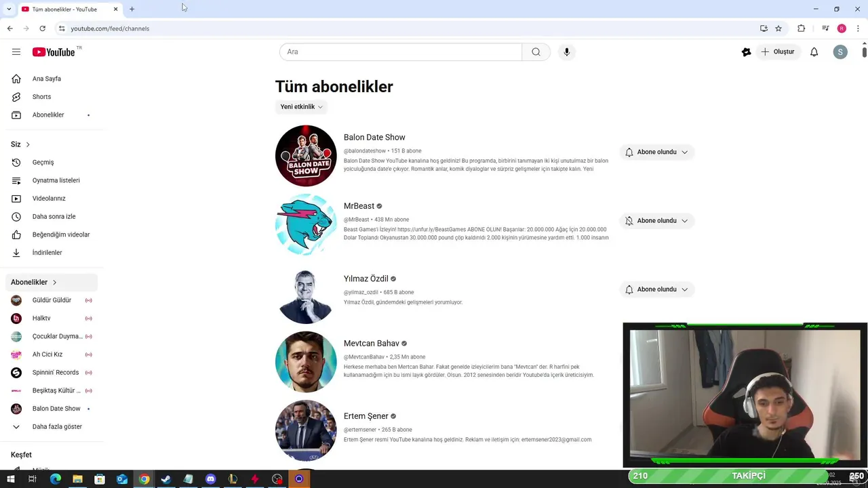Click Yılmaz Özdil channel avatar
This screenshot has height=488, width=868.
(306, 293)
